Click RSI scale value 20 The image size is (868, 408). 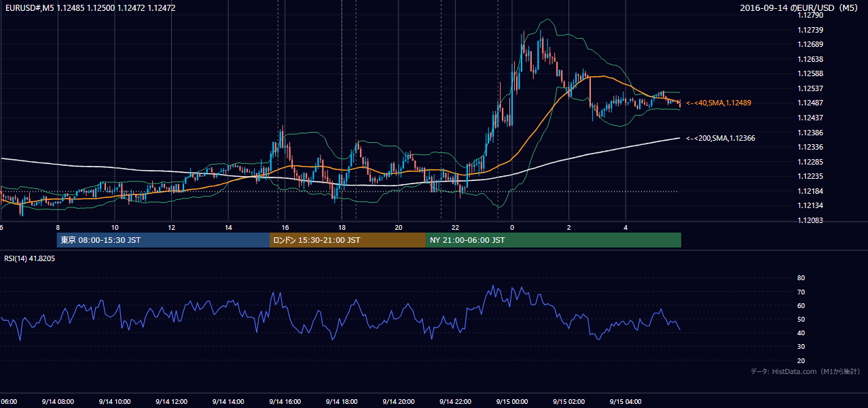click(801, 360)
